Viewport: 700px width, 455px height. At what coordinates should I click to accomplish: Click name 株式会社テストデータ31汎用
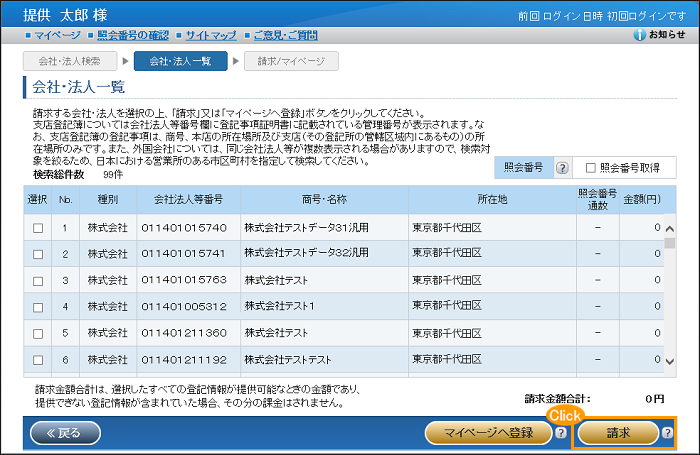tap(306, 228)
